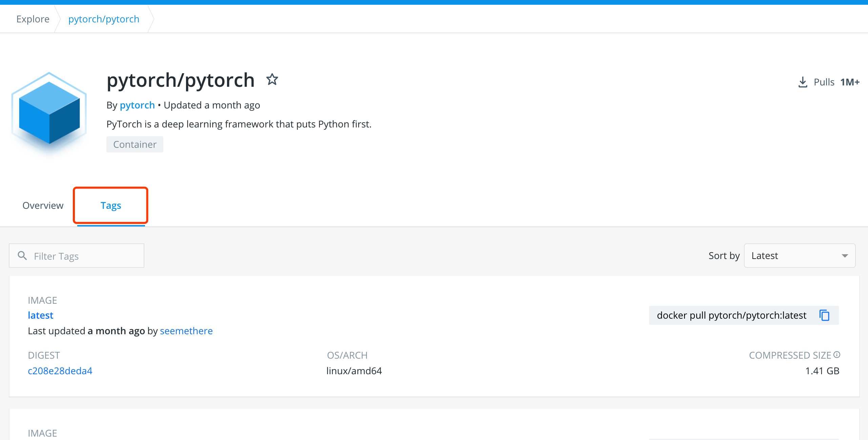Click the pytorch/pytorch page title
Image resolution: width=868 pixels, height=440 pixels.
180,80
